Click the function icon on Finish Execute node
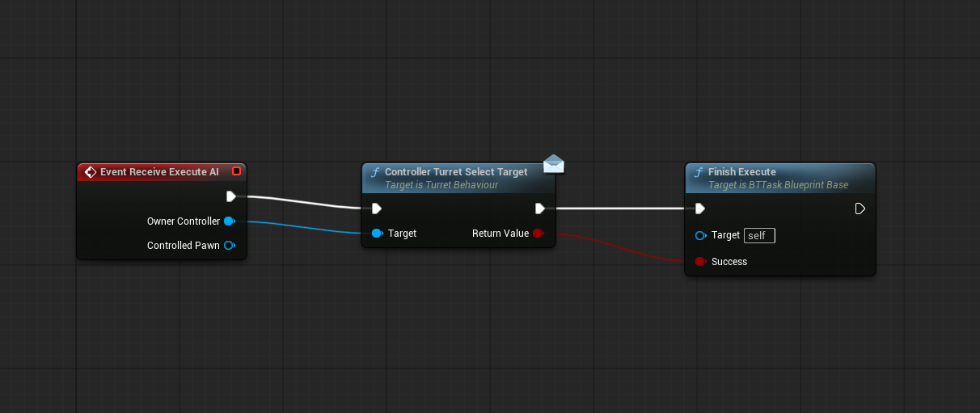Viewport: 980px width, 413px height. point(698,172)
